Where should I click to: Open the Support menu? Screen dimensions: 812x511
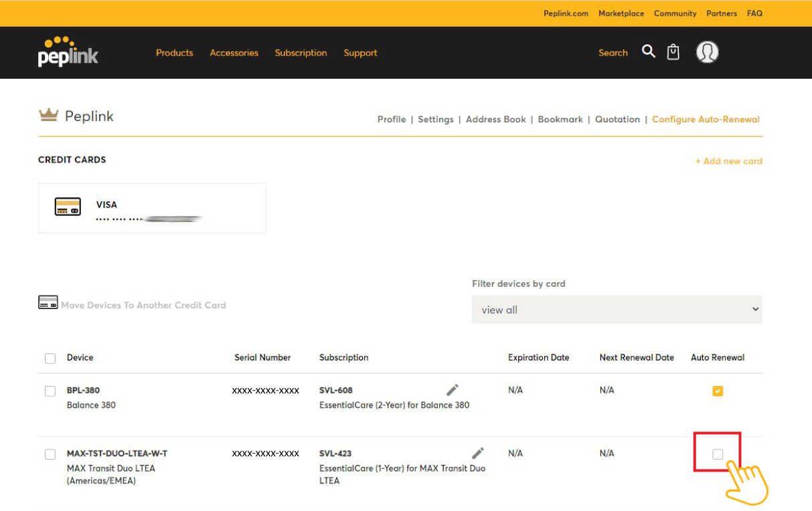point(361,53)
